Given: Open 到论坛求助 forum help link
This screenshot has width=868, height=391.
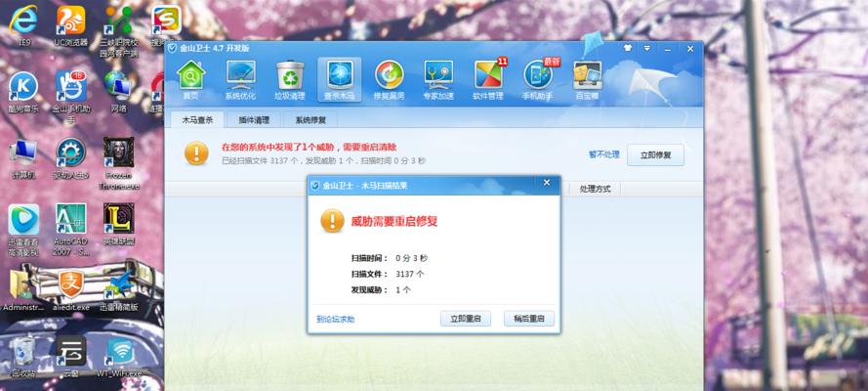Looking at the screenshot, I should (336, 319).
